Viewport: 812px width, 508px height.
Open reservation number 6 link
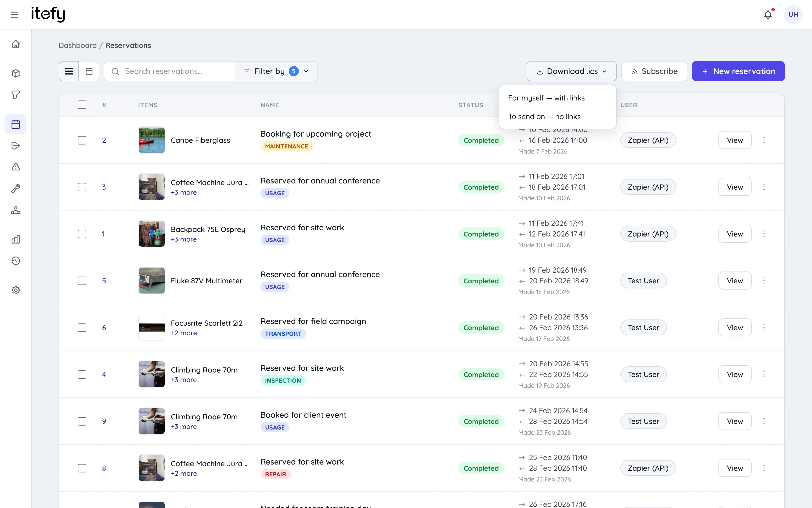(104, 328)
